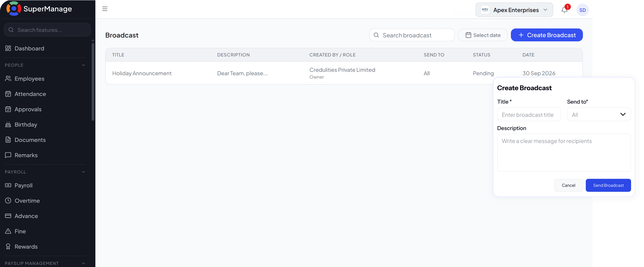Click Credulities Private Limited creator cell
This screenshot has height=267, width=644.
coord(342,70)
